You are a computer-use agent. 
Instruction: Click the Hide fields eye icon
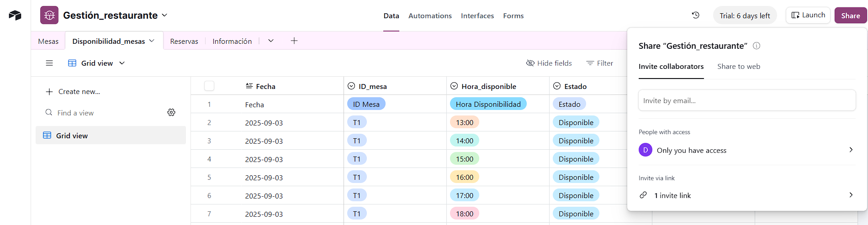coord(530,63)
